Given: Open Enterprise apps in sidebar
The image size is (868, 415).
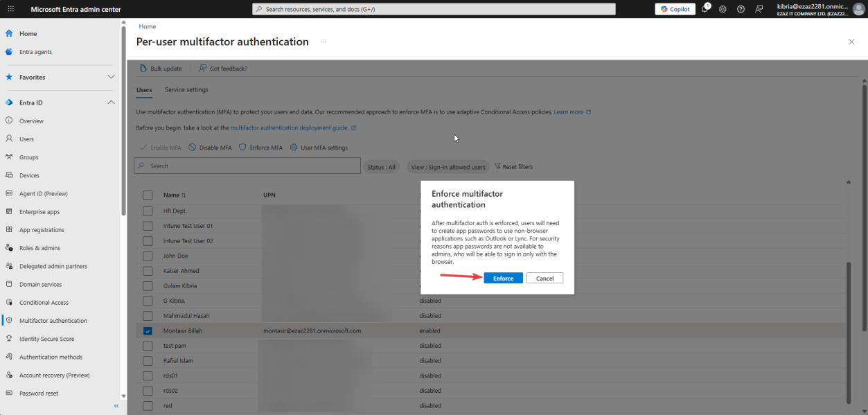Looking at the screenshot, I should pyautogui.click(x=39, y=212).
